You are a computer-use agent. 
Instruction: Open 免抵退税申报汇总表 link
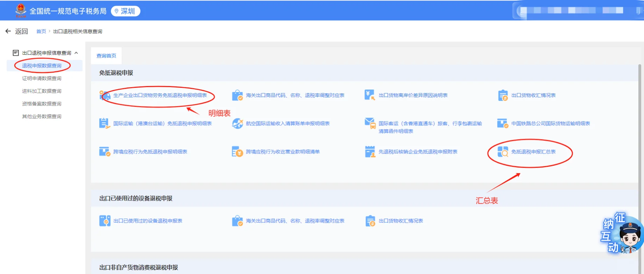533,152
